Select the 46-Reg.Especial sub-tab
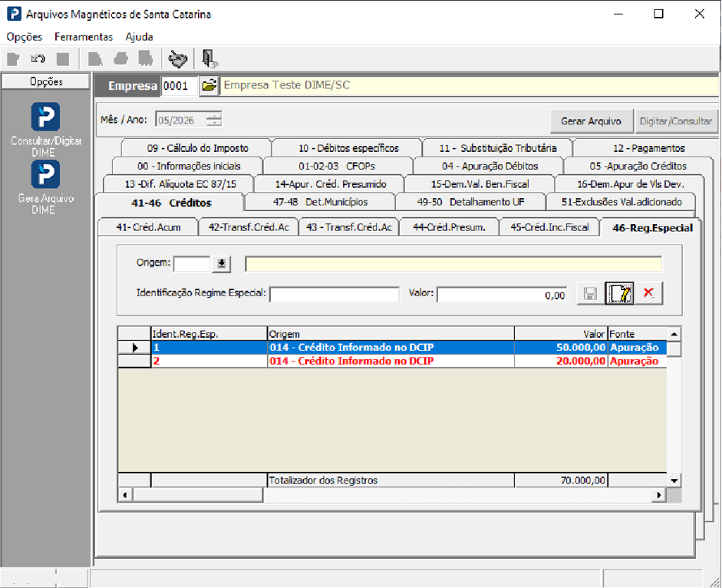 tap(652, 228)
